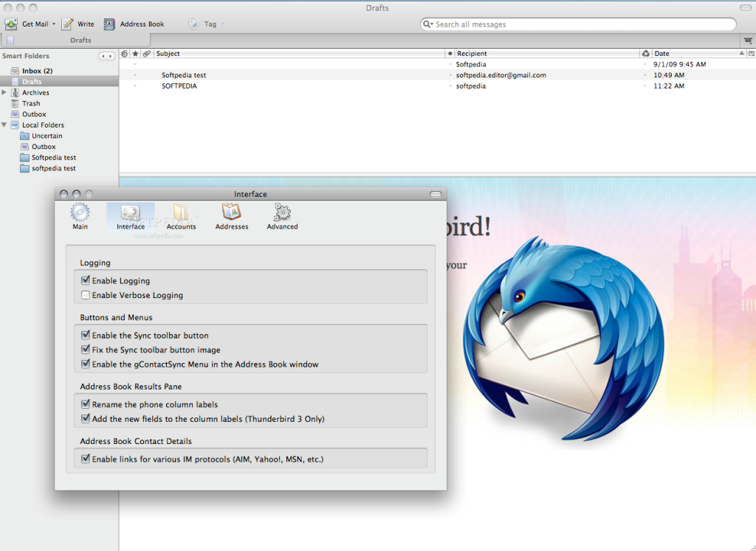Open the Get Mail dropdown arrow
Viewport: 756px width, 551px height.
(x=53, y=24)
